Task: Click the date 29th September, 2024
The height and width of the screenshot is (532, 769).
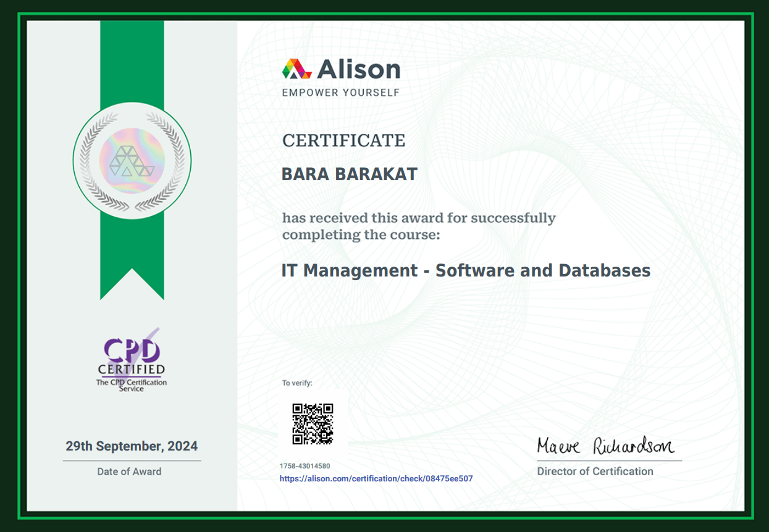Action: coord(132,446)
